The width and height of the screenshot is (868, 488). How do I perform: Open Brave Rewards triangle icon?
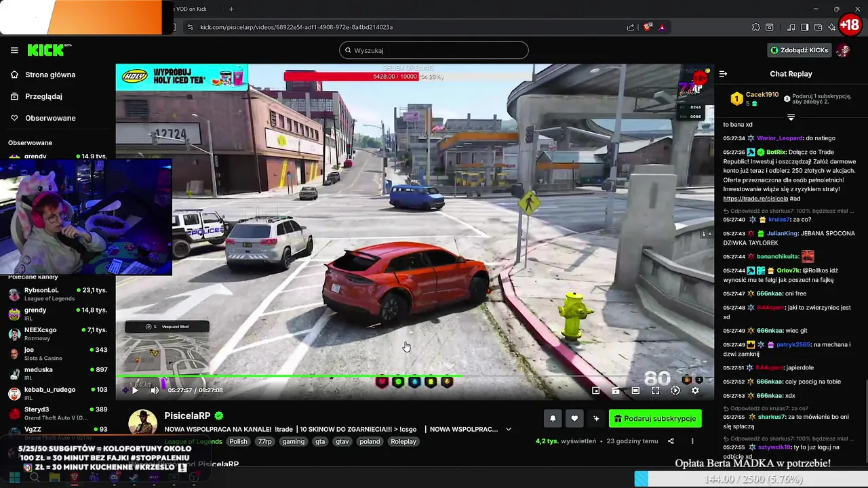point(662,27)
